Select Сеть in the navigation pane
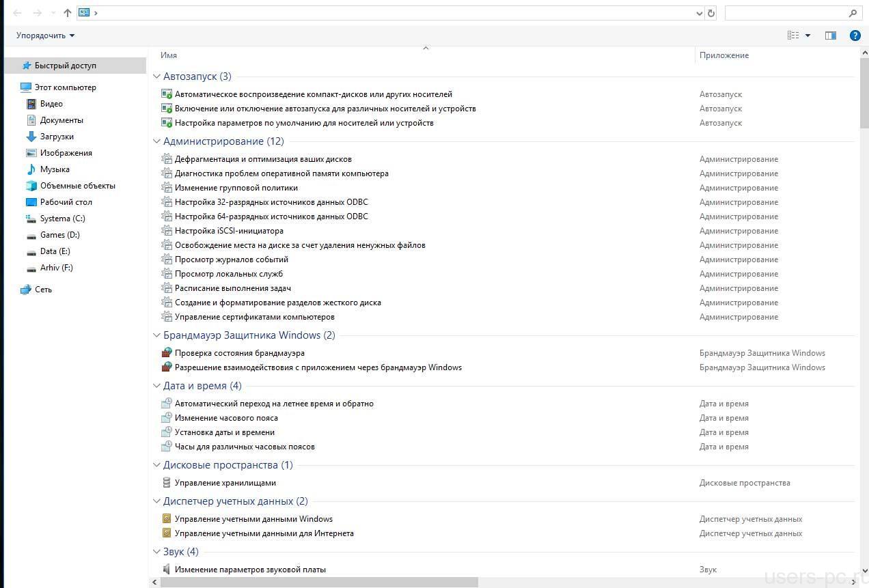Viewport: 869px width, 588px height. 43,290
